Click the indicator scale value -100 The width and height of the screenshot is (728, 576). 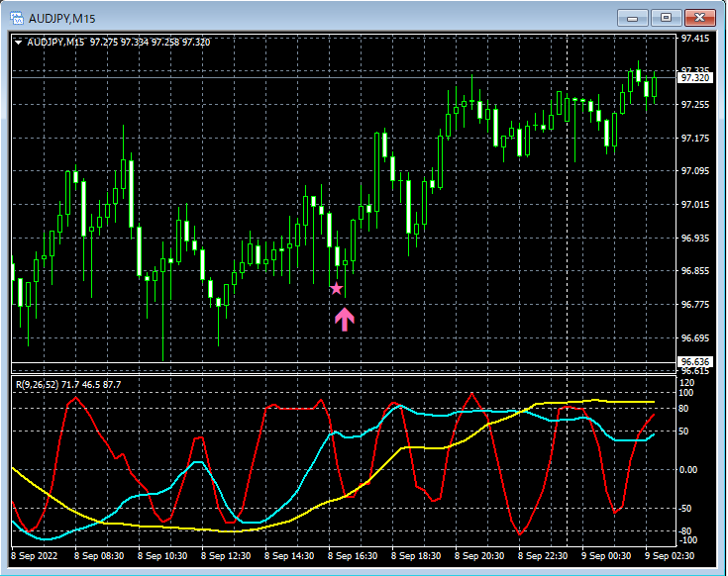pyautogui.click(x=687, y=540)
